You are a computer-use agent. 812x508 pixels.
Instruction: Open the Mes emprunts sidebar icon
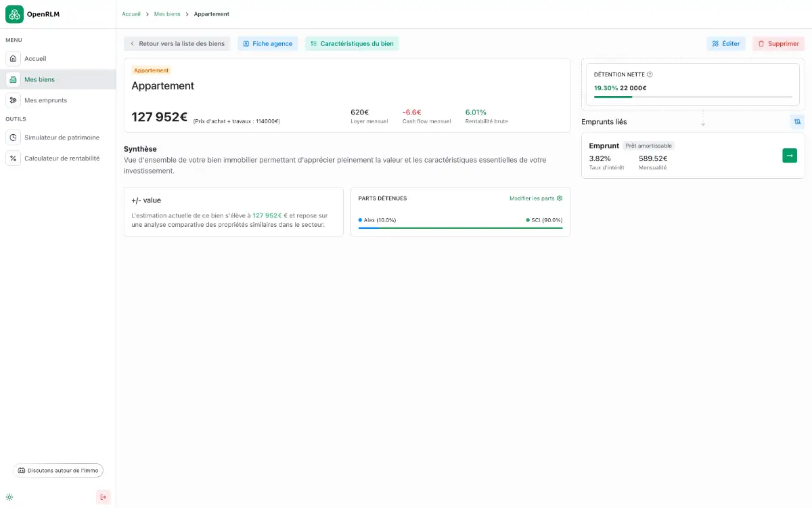pos(14,100)
